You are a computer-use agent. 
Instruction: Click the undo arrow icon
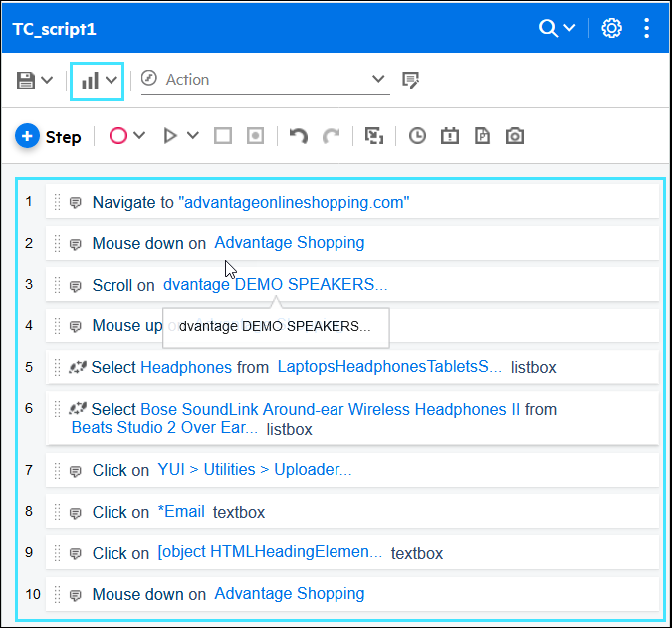298,136
